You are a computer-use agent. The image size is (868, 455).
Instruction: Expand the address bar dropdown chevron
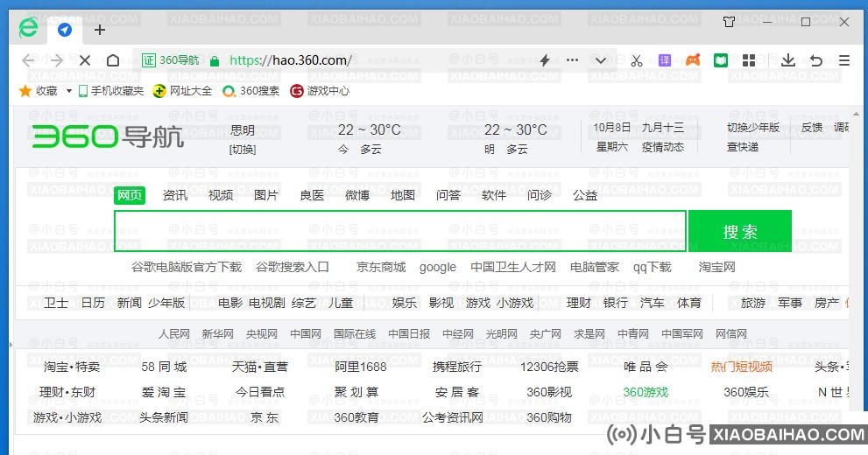tap(601, 60)
